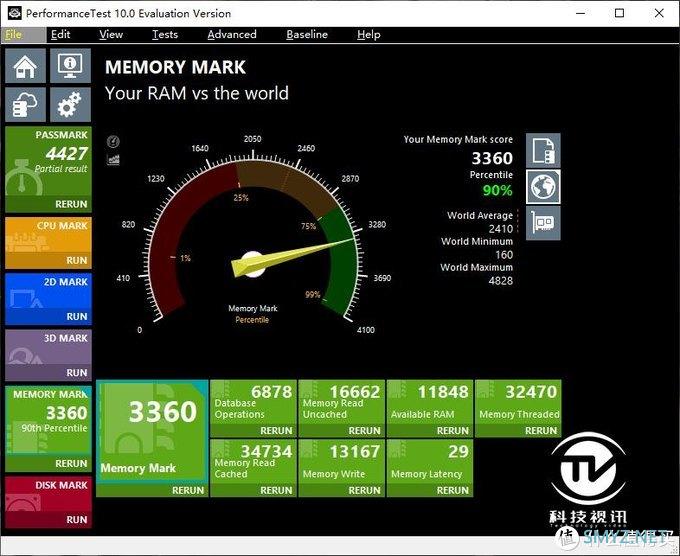Click the Partial result label
Viewport: 680px width, 556px height.
tap(61, 169)
